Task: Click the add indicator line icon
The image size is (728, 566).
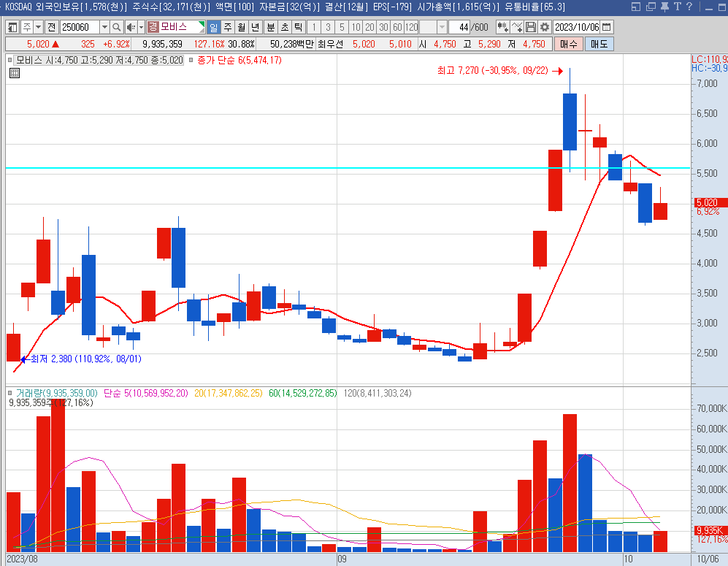Action: pyautogui.click(x=517, y=28)
